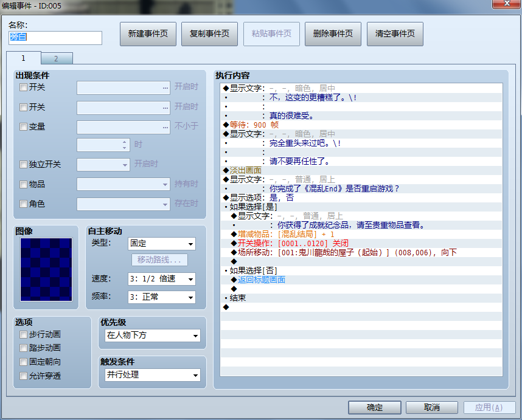Click the ellipsis button of 变量 condition
The height and width of the screenshot is (420, 522).
pyautogui.click(x=165, y=128)
